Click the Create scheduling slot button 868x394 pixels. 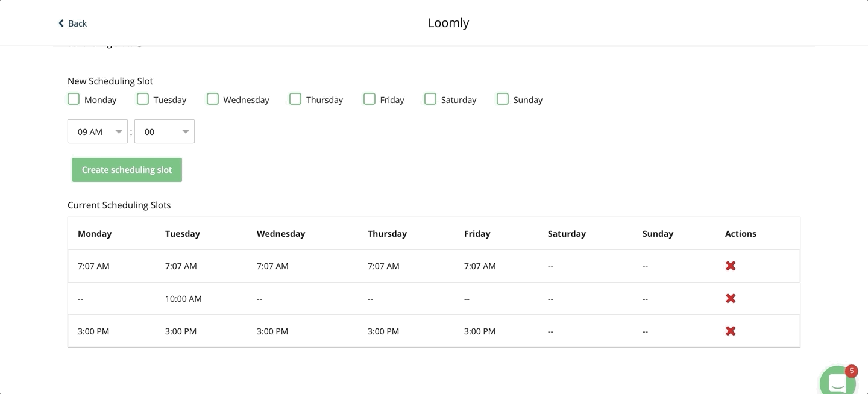point(127,169)
